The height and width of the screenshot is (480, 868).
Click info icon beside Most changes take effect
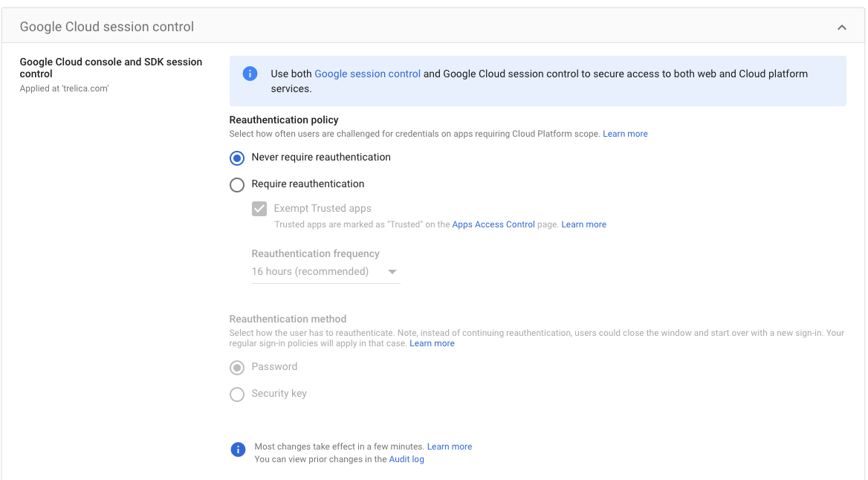click(x=238, y=450)
